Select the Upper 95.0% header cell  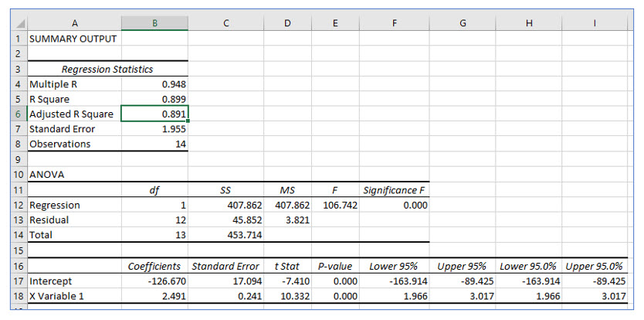595,266
